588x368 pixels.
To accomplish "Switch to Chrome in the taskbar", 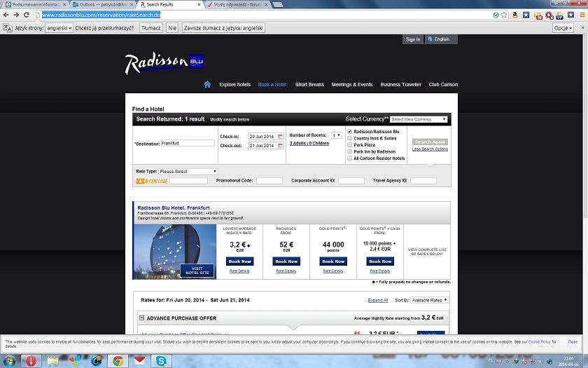I will pos(118,361).
